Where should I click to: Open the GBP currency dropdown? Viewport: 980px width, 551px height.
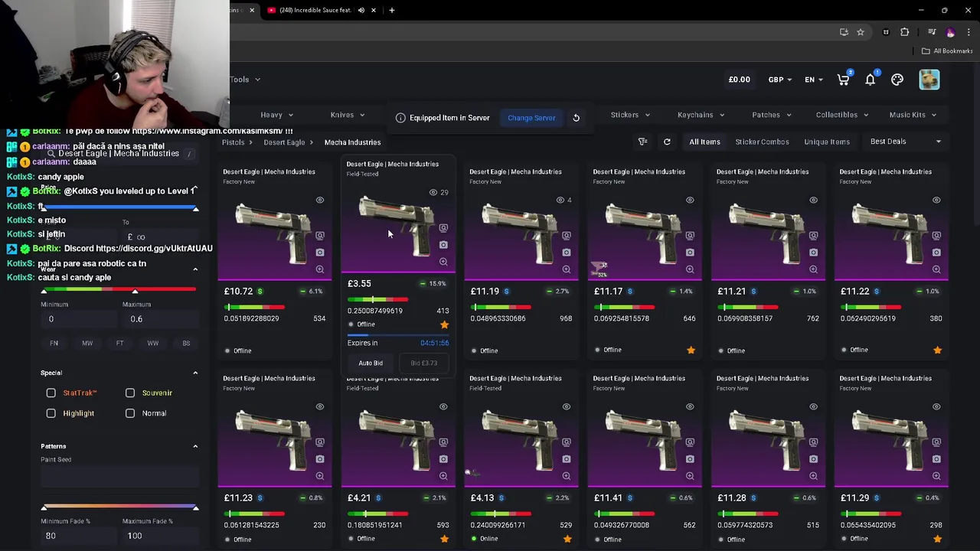780,80
